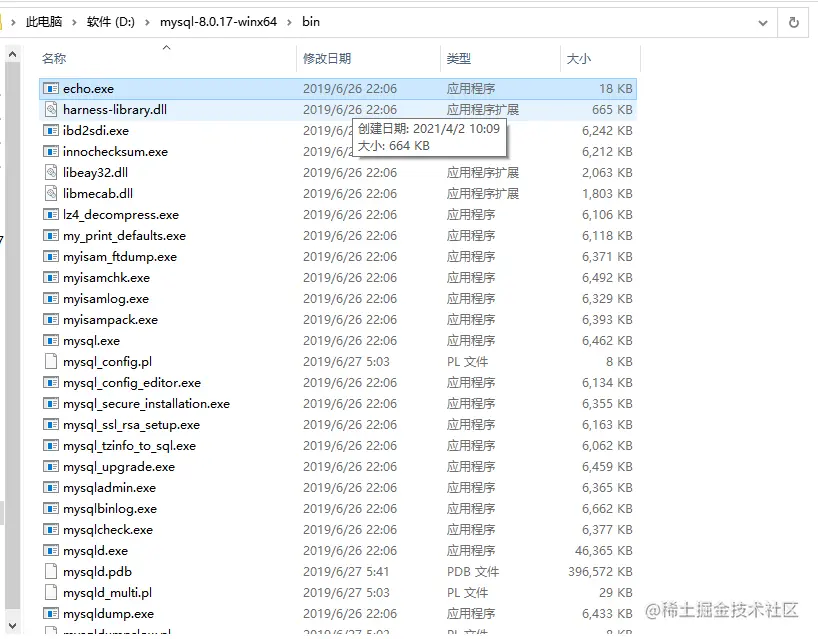Click the mysql_upgrade.exe icon
This screenshot has height=639, width=818.
[51, 467]
